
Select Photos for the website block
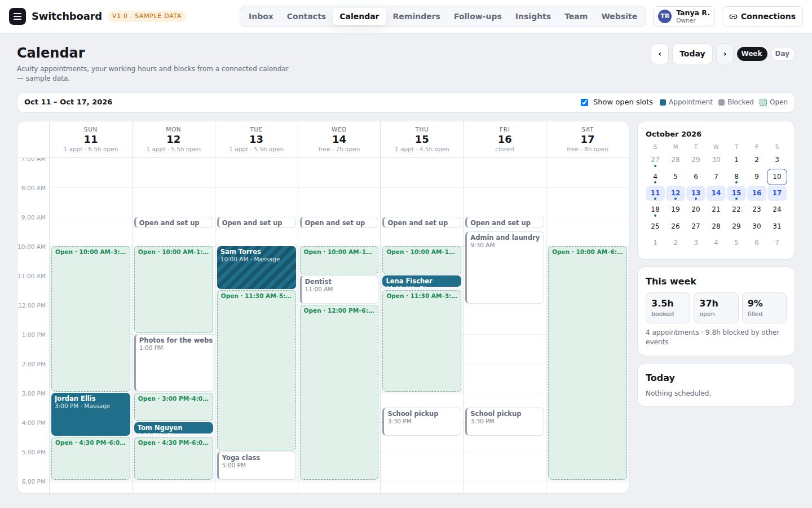[174, 363]
